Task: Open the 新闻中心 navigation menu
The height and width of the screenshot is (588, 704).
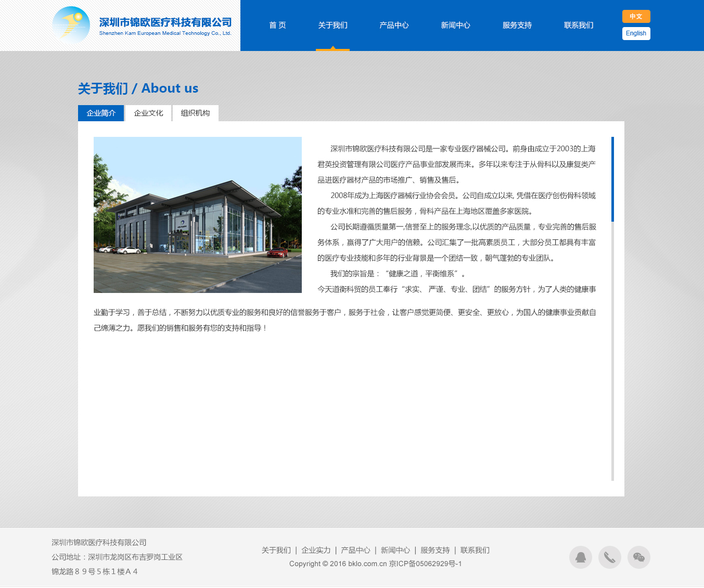Action: coord(455,25)
